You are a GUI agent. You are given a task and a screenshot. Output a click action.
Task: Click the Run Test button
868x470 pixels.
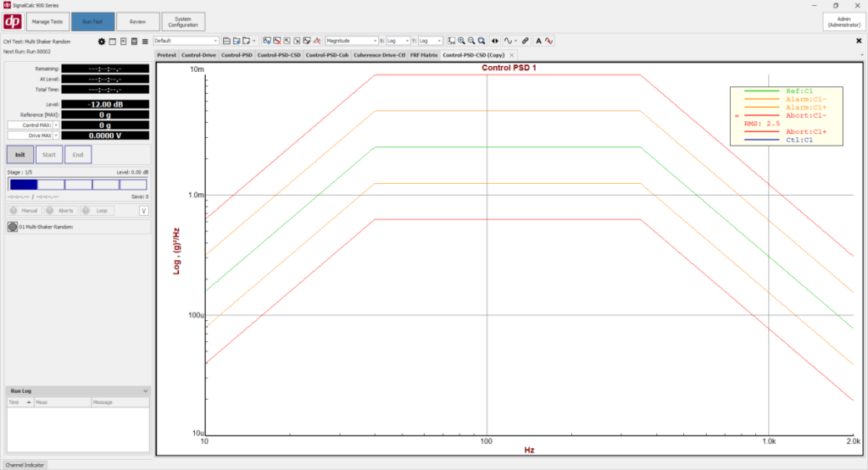92,21
